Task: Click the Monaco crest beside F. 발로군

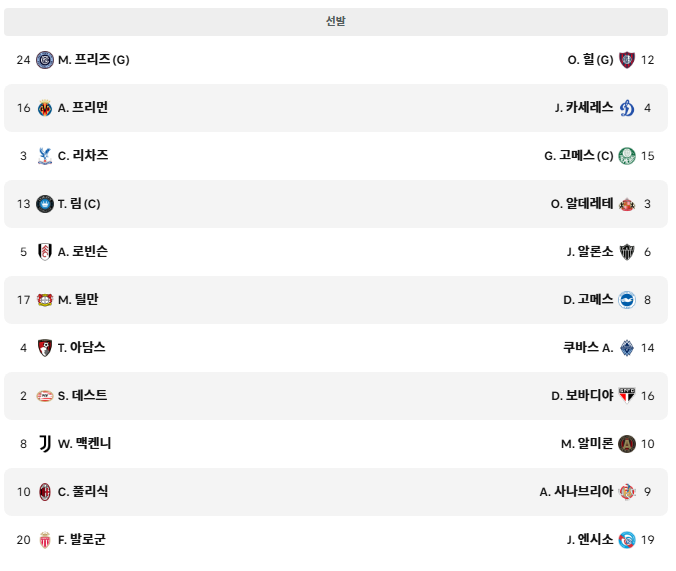Action: pos(45,540)
